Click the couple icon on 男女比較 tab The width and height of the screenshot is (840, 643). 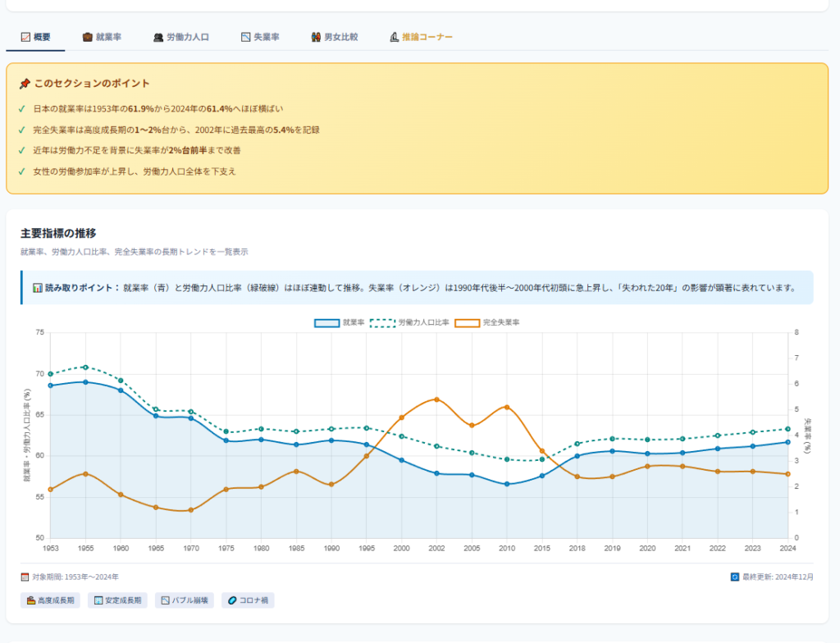(x=316, y=37)
